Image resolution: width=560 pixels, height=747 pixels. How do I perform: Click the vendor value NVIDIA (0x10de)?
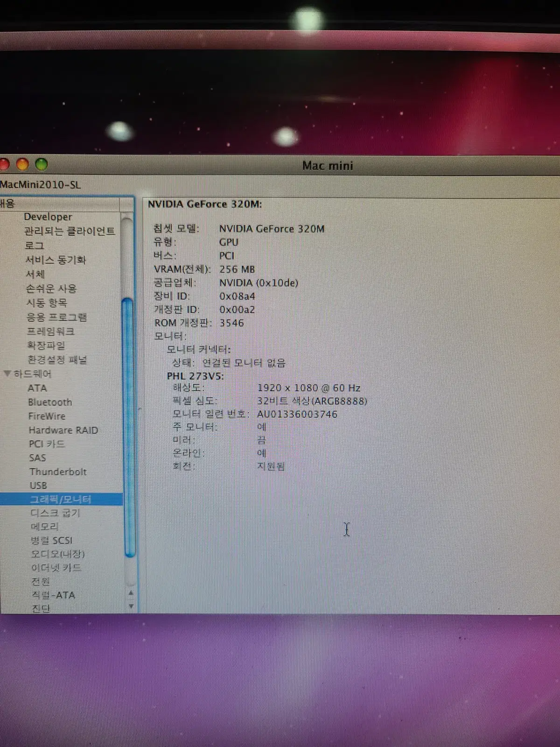(259, 283)
